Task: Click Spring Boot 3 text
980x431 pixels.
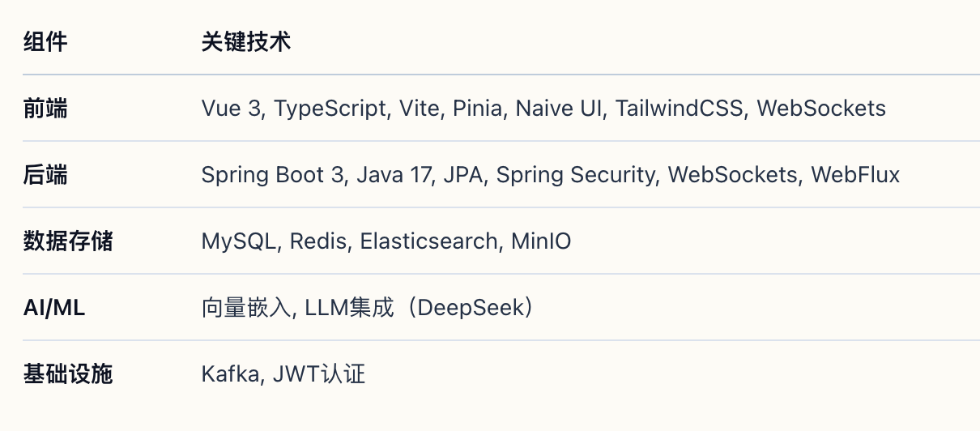Action: (x=272, y=175)
